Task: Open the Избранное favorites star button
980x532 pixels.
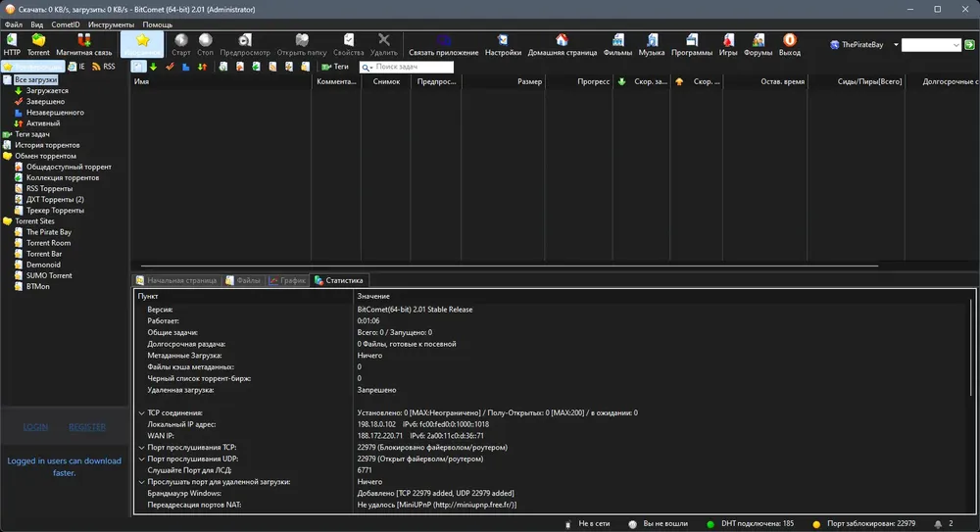Action: (142, 44)
